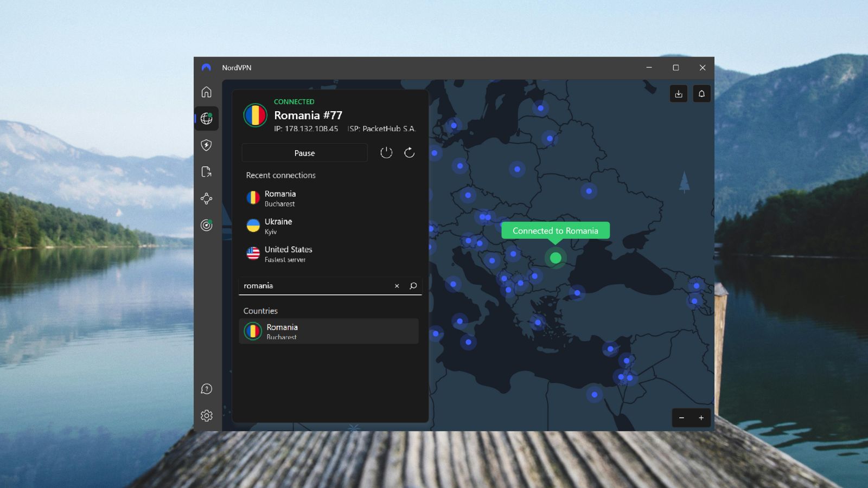Open NordVPN settings gear
868x488 pixels.
pos(207,415)
